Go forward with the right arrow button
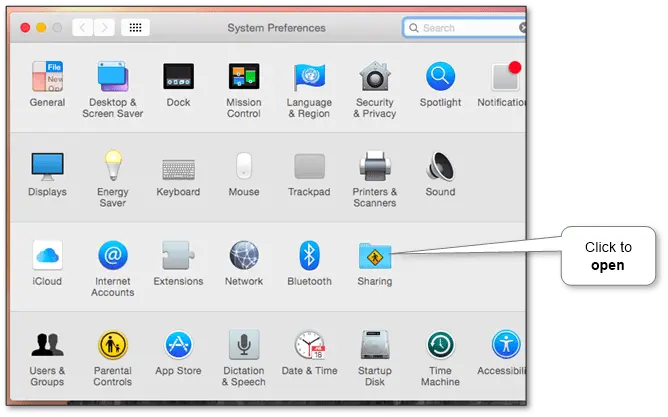Screen dimensions: 668x417 tap(104, 28)
